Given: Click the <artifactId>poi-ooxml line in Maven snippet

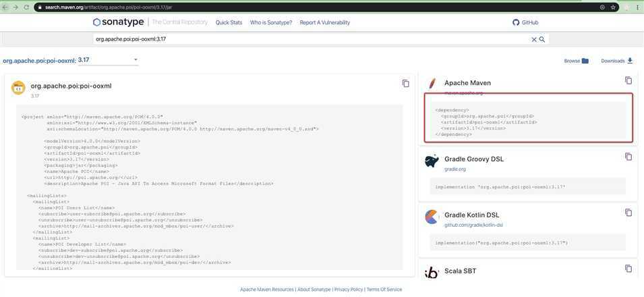Looking at the screenshot, I should (489, 122).
